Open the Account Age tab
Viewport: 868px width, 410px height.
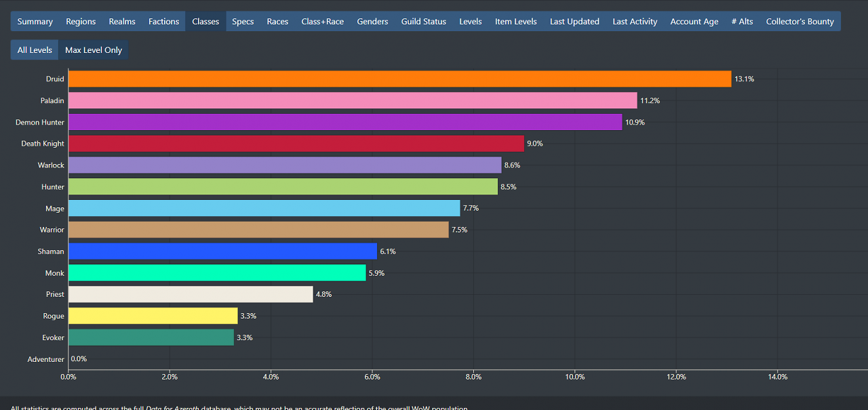694,21
